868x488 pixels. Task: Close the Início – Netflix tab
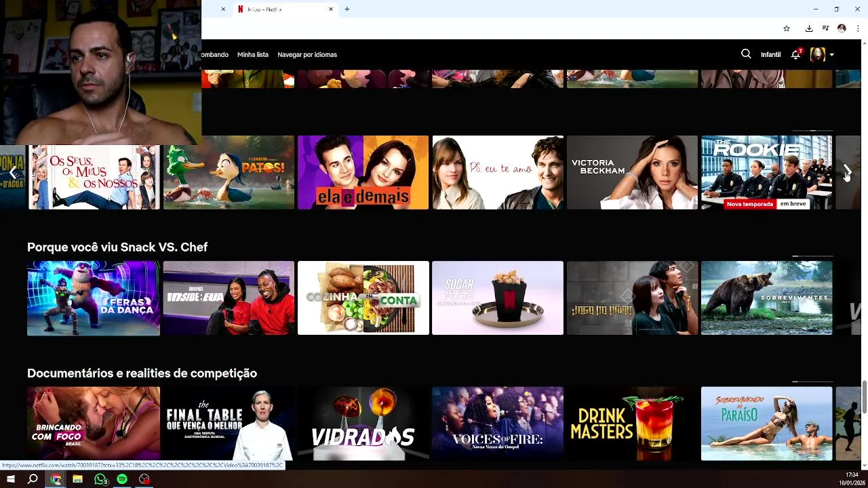pyautogui.click(x=331, y=9)
